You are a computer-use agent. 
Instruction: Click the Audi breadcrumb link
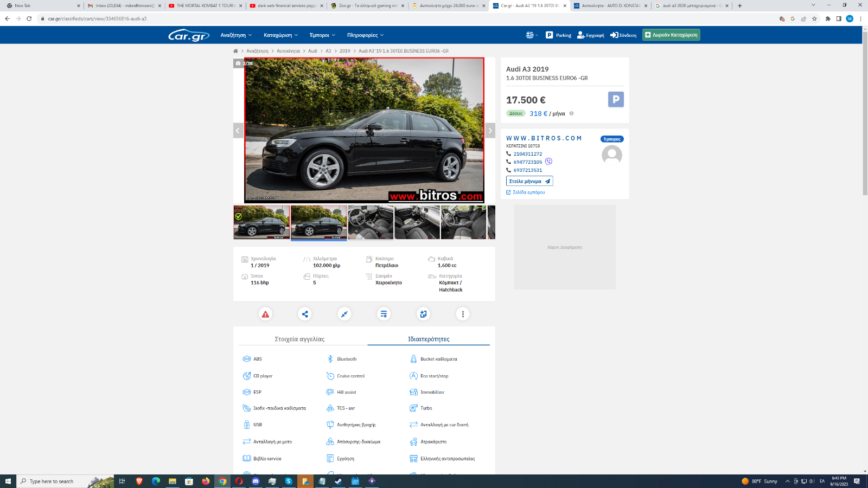tap(313, 51)
